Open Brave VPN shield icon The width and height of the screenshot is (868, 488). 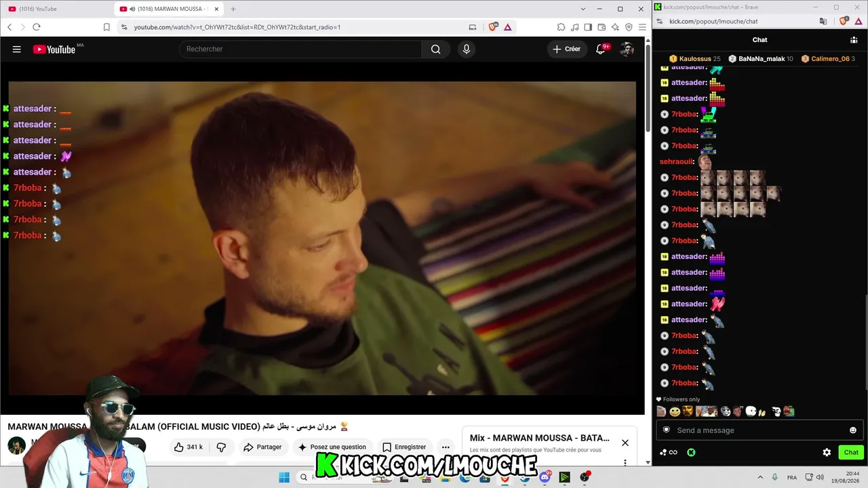pos(629,27)
